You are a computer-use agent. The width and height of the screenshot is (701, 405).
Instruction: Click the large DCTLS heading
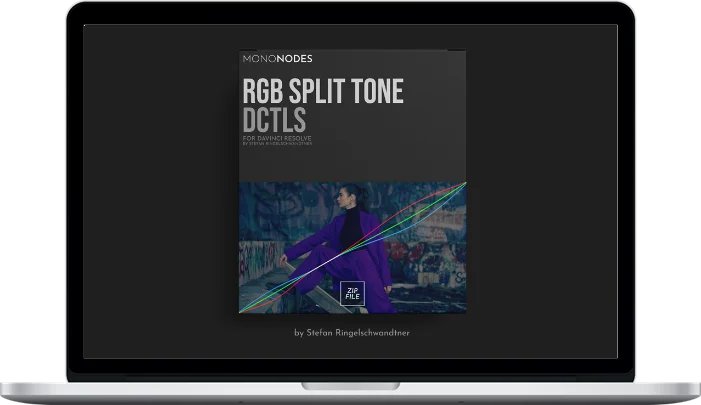[274, 123]
